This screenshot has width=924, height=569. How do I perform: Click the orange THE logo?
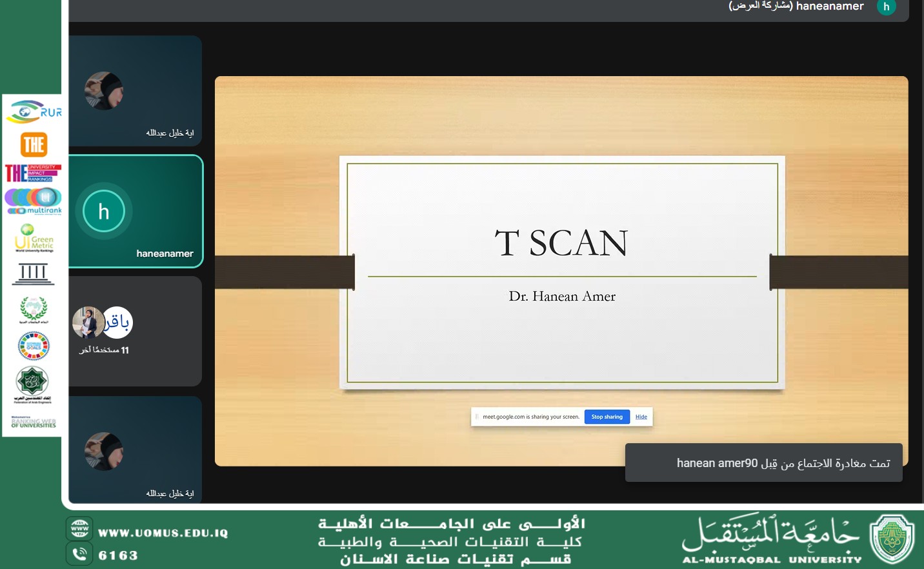(x=34, y=145)
